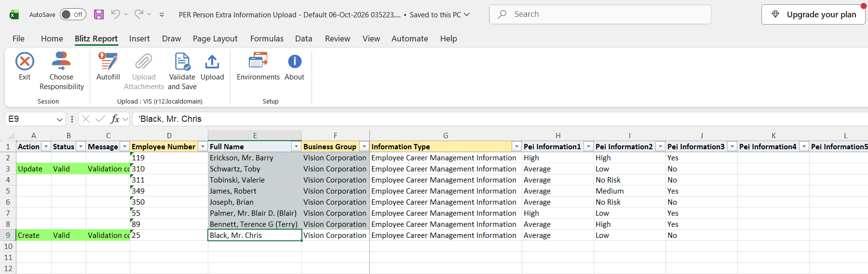The image size is (868, 274).
Task: Open the Status column filter dropdown
Action: click(81, 146)
